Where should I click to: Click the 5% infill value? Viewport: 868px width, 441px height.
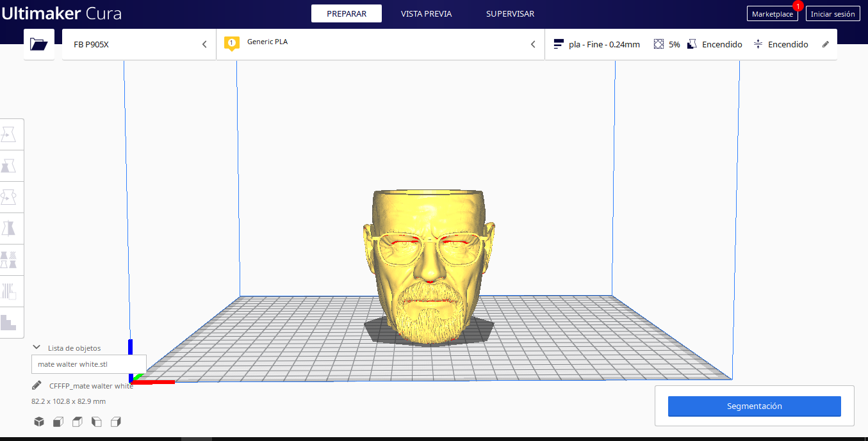[675, 44]
